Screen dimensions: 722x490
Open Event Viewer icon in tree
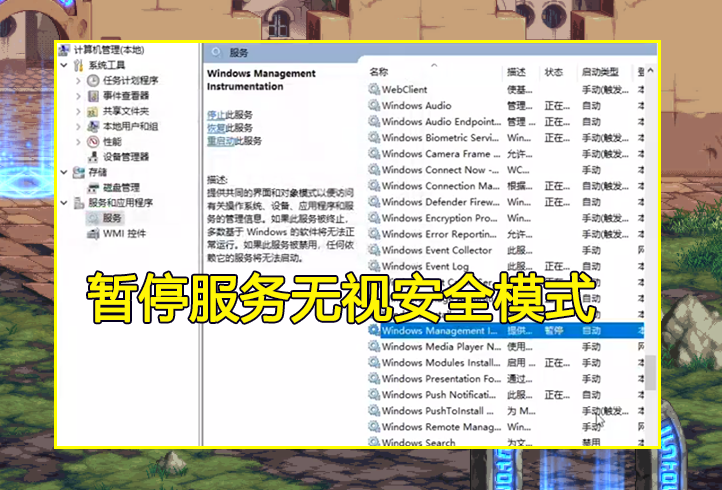coord(93,96)
